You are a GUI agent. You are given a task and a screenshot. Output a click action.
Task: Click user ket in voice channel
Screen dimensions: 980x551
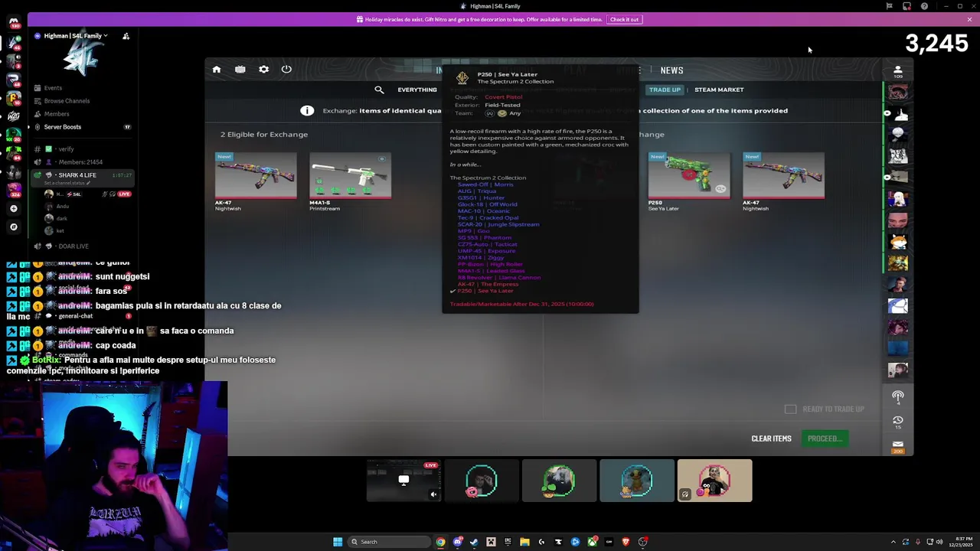click(x=60, y=231)
